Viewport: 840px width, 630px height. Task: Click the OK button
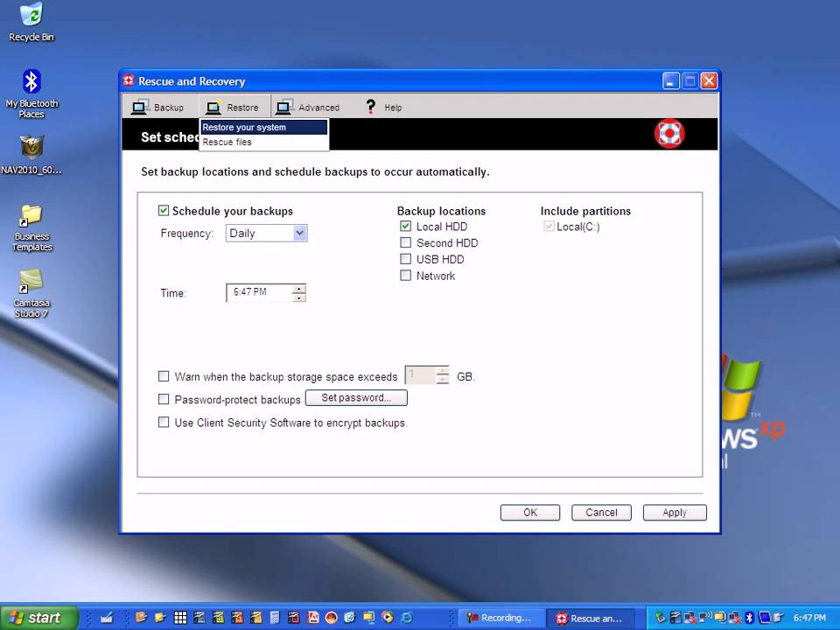530,513
